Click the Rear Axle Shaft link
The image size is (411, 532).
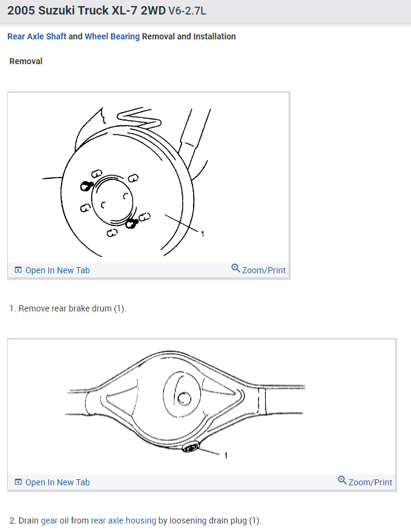36,36
